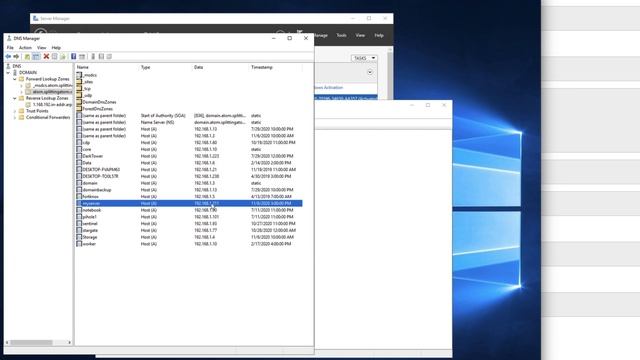This screenshot has height=360, width=640.
Task: Select the DomainDnsZones folder
Action: pos(99,102)
